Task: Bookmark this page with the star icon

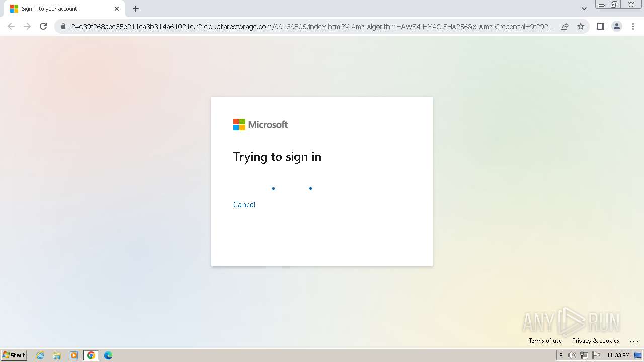Action: click(x=581, y=26)
